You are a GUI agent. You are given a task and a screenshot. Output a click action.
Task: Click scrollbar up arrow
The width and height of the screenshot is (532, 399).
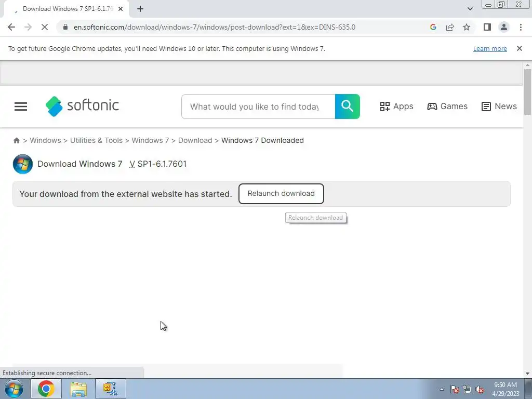pos(527,65)
